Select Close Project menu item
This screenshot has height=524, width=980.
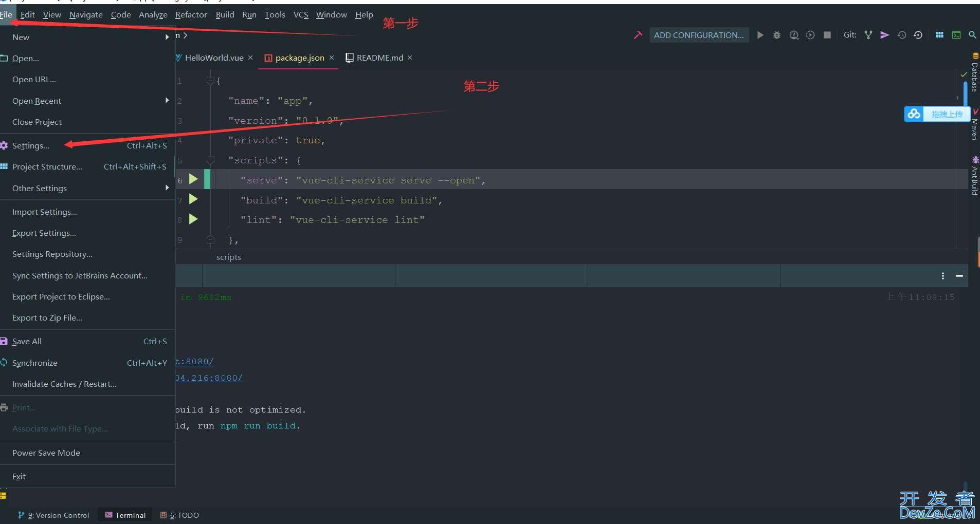[87, 122]
